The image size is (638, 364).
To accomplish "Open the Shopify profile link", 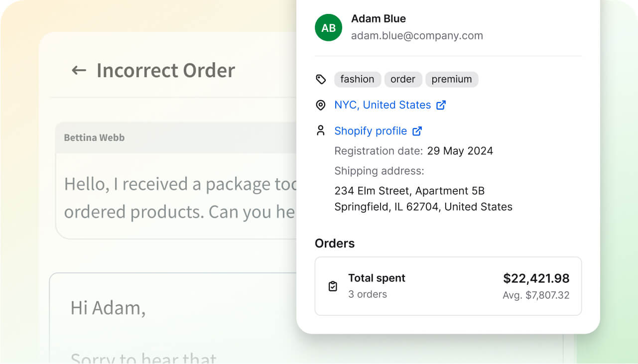I will (x=371, y=130).
